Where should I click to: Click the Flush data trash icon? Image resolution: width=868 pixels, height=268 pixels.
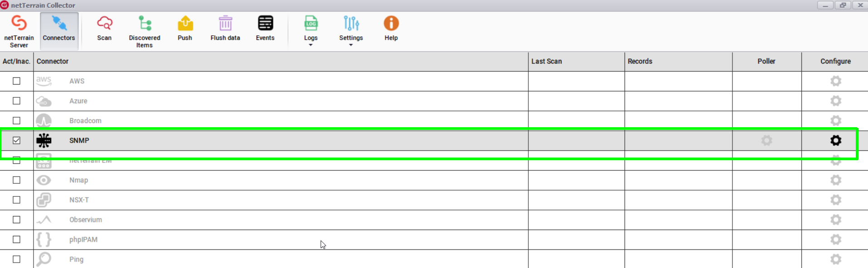[x=225, y=24]
